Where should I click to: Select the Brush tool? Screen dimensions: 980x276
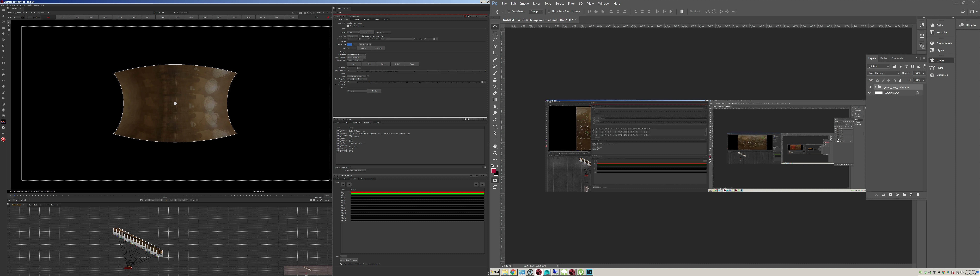pos(495,73)
